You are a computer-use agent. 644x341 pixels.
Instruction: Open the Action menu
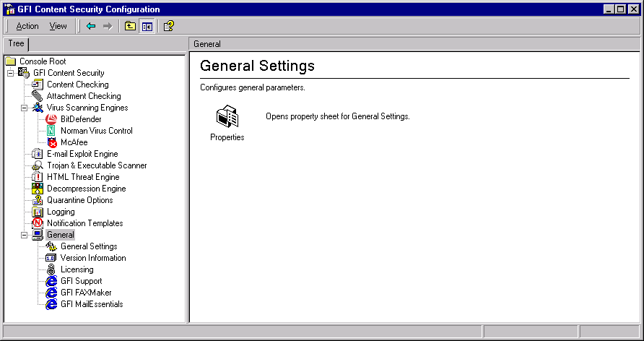pos(27,26)
